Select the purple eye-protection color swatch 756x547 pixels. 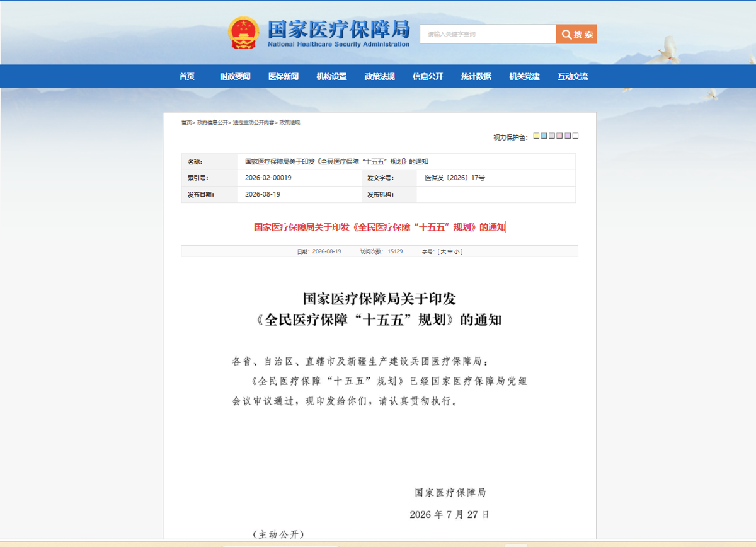pos(568,135)
